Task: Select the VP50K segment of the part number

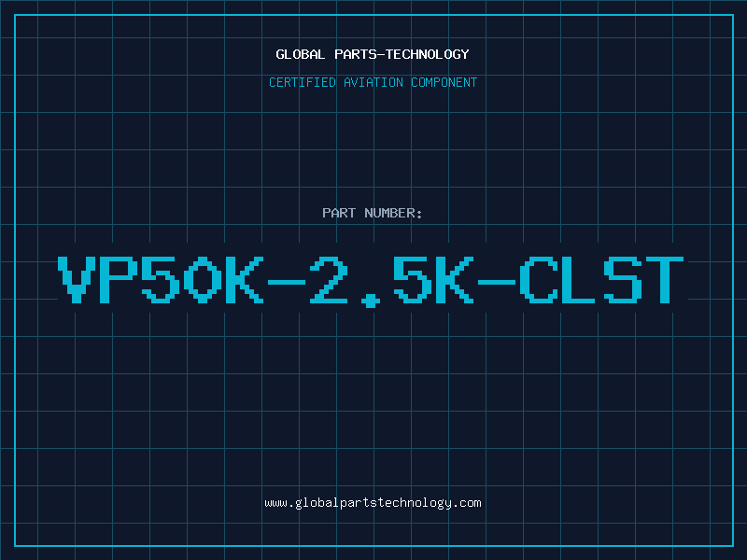Action: point(161,280)
